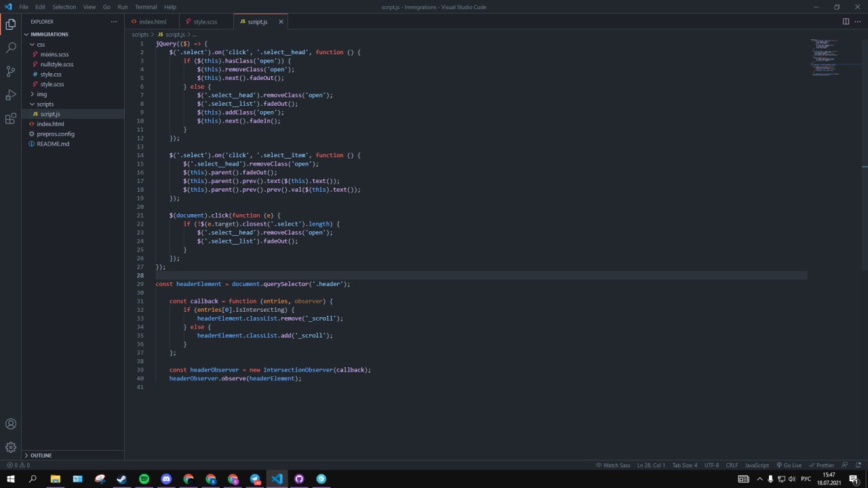The width and height of the screenshot is (868, 488).
Task: Expand the img folder
Action: 42,94
